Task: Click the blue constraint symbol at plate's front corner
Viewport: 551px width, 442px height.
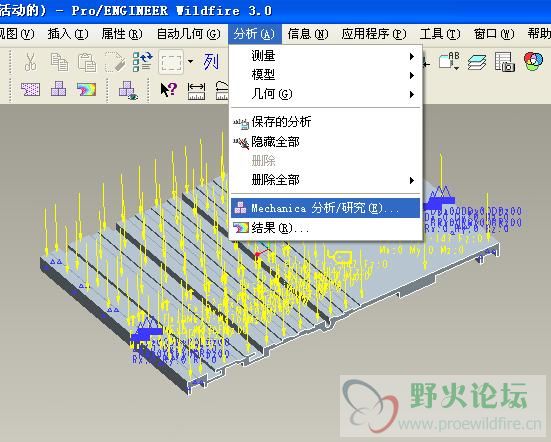Action: point(146,329)
